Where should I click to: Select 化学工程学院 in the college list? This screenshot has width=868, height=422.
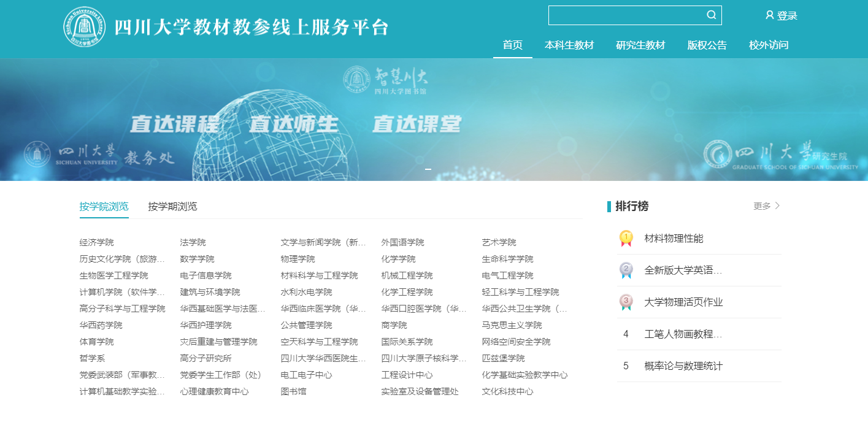pyautogui.click(x=407, y=293)
